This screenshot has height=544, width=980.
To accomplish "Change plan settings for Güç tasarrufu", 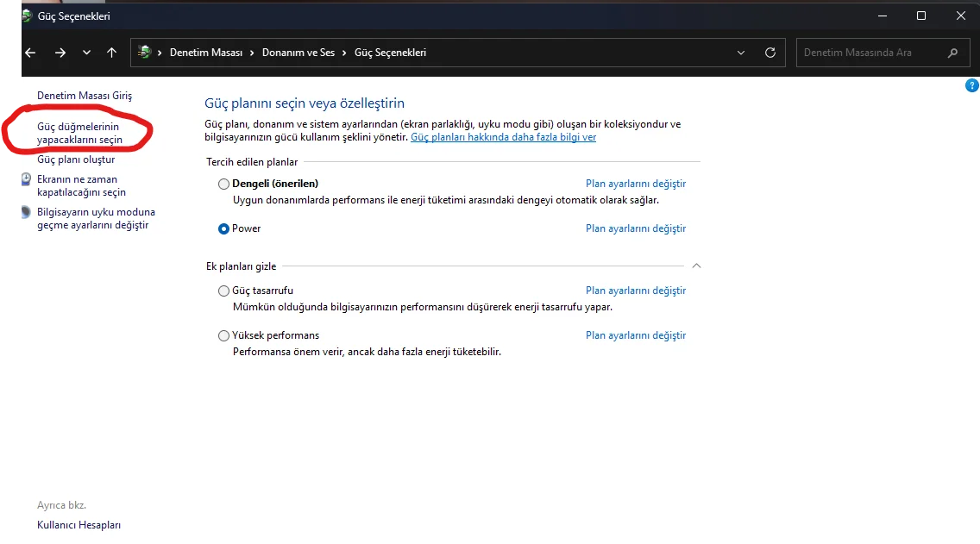I will 636,291.
